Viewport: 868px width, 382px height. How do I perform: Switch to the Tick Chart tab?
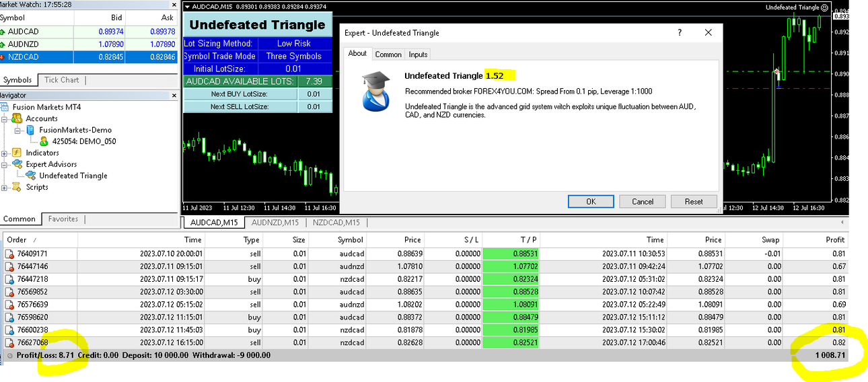point(61,80)
